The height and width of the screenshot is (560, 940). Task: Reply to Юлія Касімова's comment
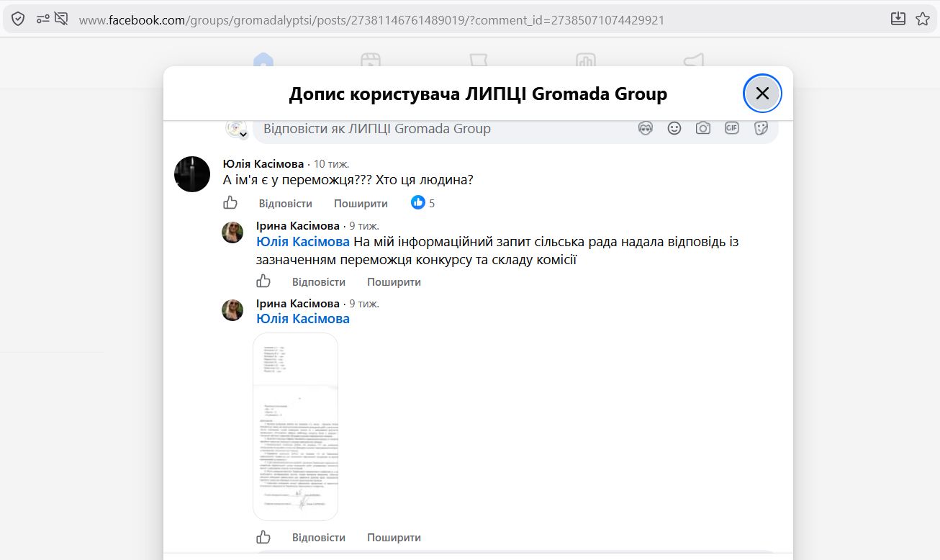(x=286, y=204)
